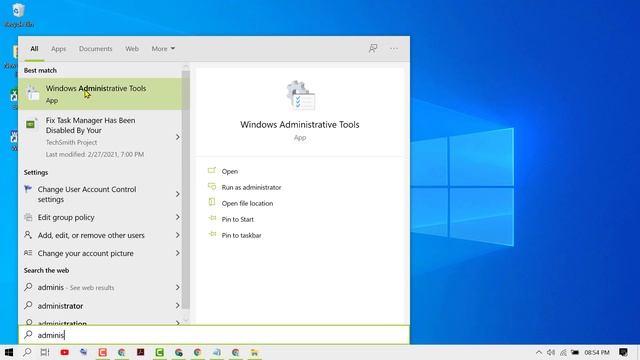This screenshot has width=640, height=360.
Task: Open the Windows Start menu button
Action: tap(9, 352)
